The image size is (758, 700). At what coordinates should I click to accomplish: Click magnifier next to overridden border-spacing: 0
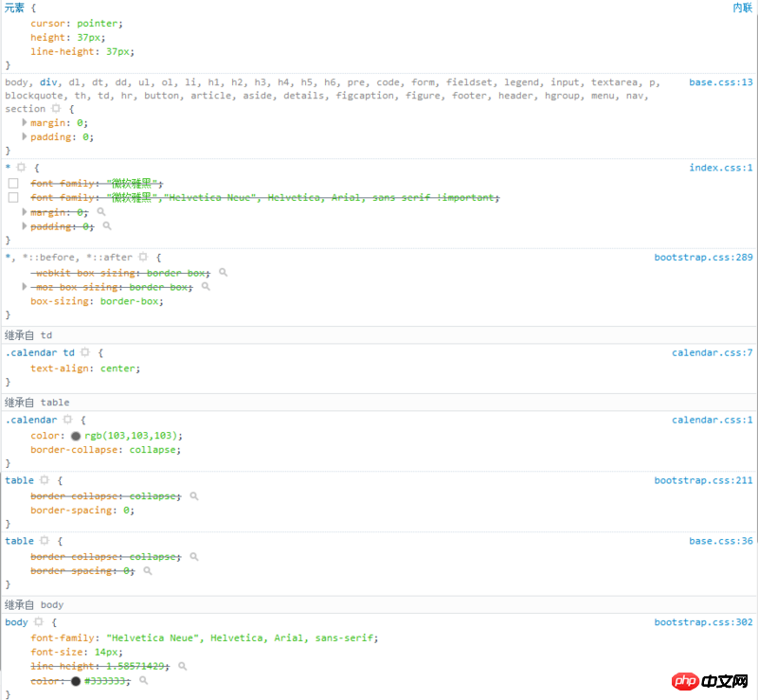pos(148,571)
